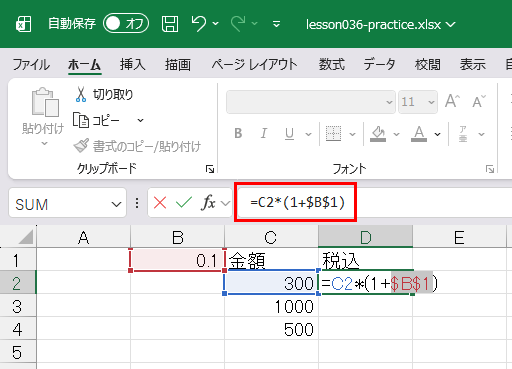Open the Customize Quick Access Toolbar menu
Image resolution: width=512 pixels, height=369 pixels.
[276, 24]
